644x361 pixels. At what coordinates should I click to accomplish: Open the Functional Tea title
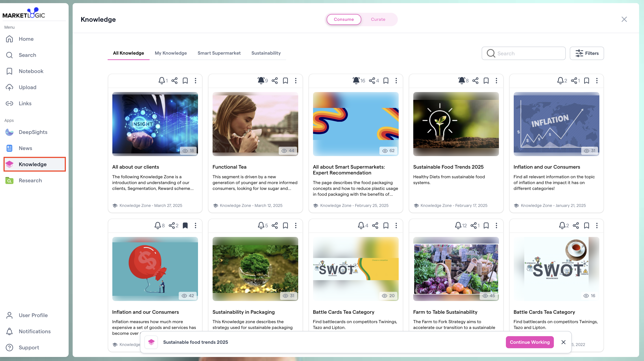(229, 167)
